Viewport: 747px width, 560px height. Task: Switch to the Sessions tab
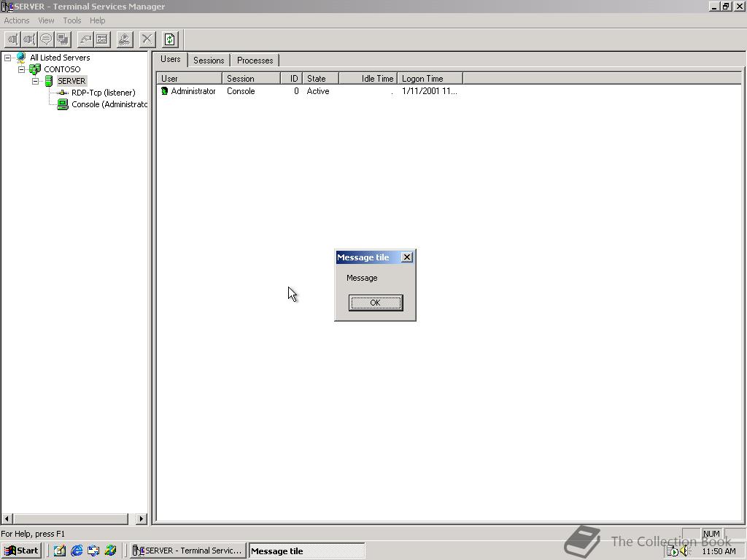[x=209, y=61]
